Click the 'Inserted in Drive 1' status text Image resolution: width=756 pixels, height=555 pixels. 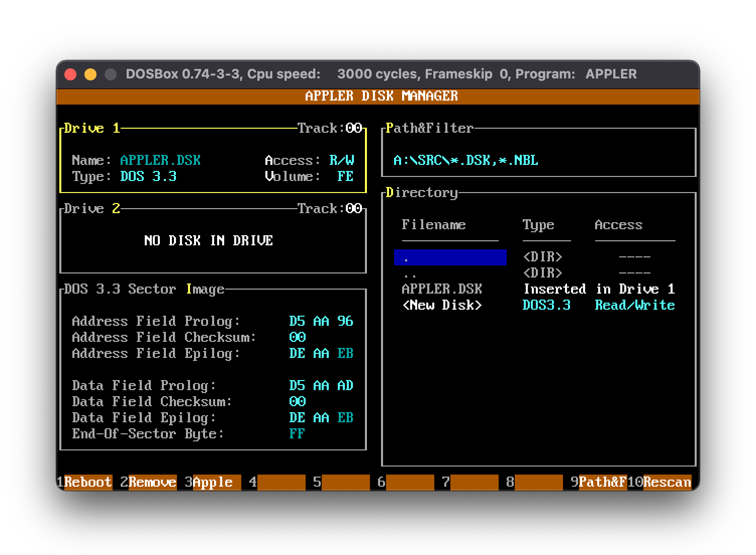[x=599, y=289]
